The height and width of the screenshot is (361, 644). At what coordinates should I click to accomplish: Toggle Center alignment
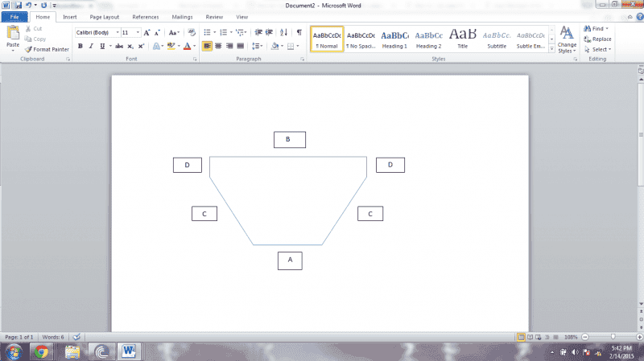(x=218, y=46)
